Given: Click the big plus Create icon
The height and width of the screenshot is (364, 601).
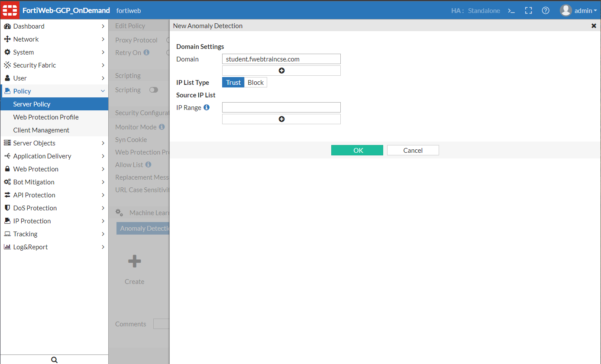Looking at the screenshot, I should tap(134, 261).
